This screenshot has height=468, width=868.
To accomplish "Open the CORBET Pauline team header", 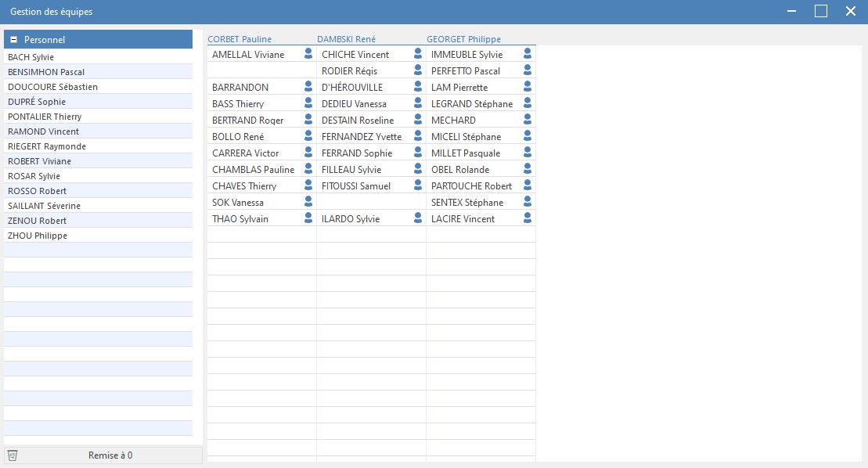I will (x=240, y=39).
